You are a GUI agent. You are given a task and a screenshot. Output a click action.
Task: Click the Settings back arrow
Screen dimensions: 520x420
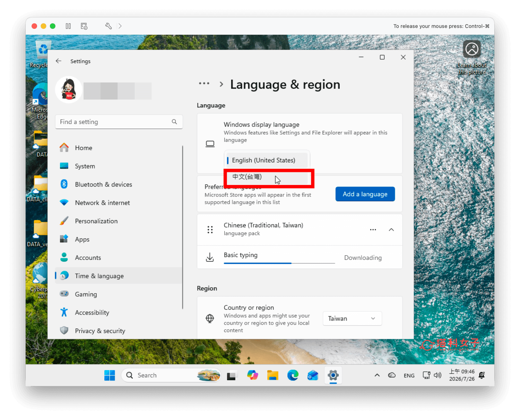58,61
